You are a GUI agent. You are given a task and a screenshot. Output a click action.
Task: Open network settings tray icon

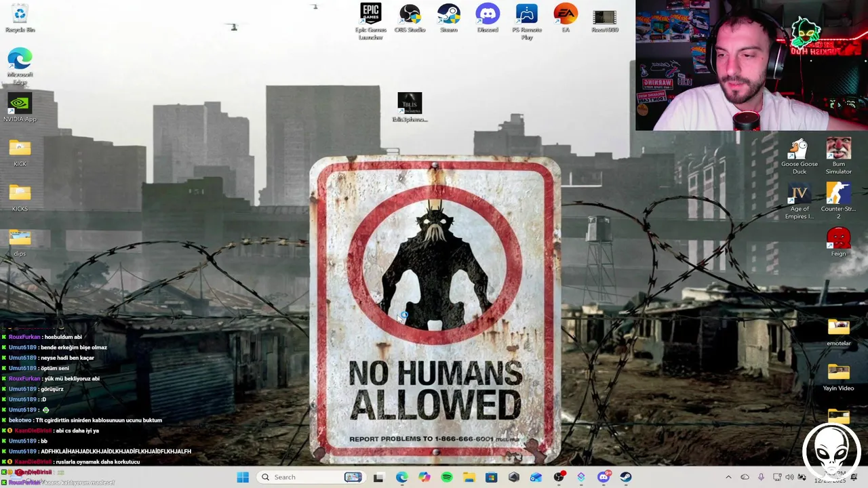tap(777, 477)
